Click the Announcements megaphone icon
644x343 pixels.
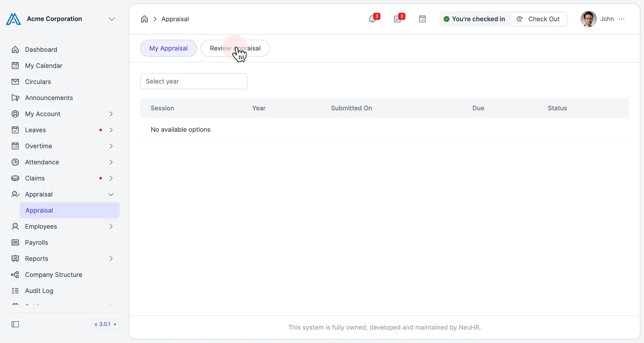pyautogui.click(x=15, y=98)
